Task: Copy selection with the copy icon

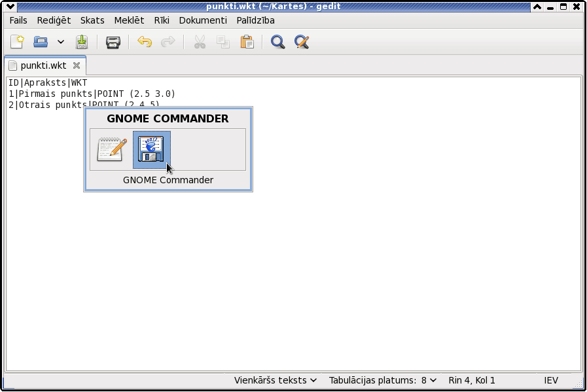Action: [x=223, y=42]
